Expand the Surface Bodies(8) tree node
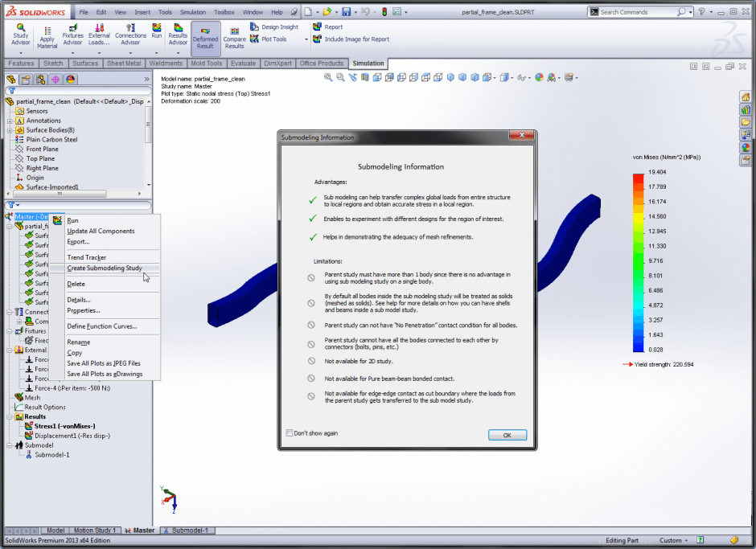The width and height of the screenshot is (756, 549). 10,130
